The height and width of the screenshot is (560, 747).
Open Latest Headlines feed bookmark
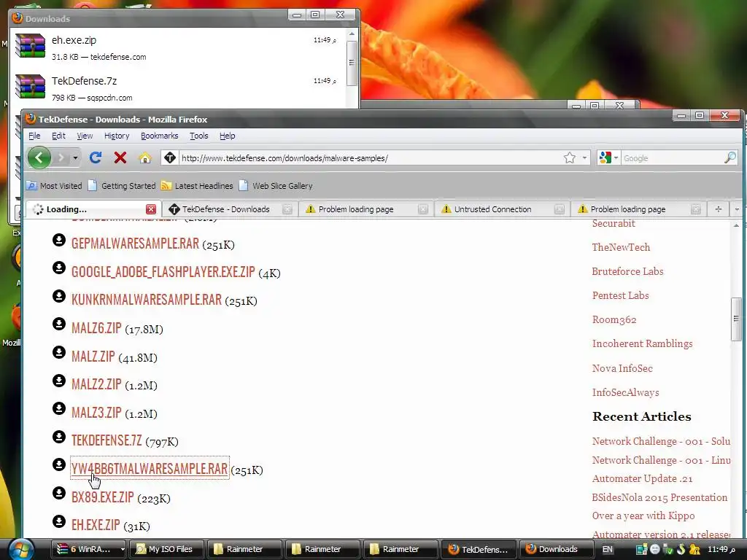197,186
